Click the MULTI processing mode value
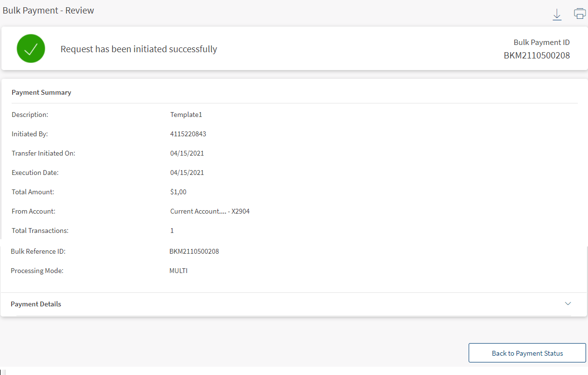 [x=178, y=271]
